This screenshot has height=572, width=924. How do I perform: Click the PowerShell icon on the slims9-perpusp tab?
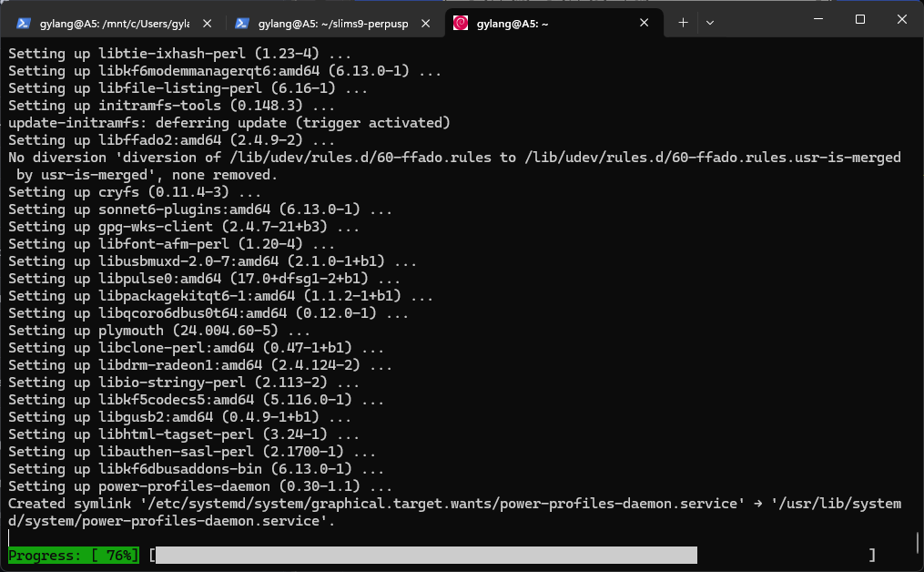[x=242, y=23]
